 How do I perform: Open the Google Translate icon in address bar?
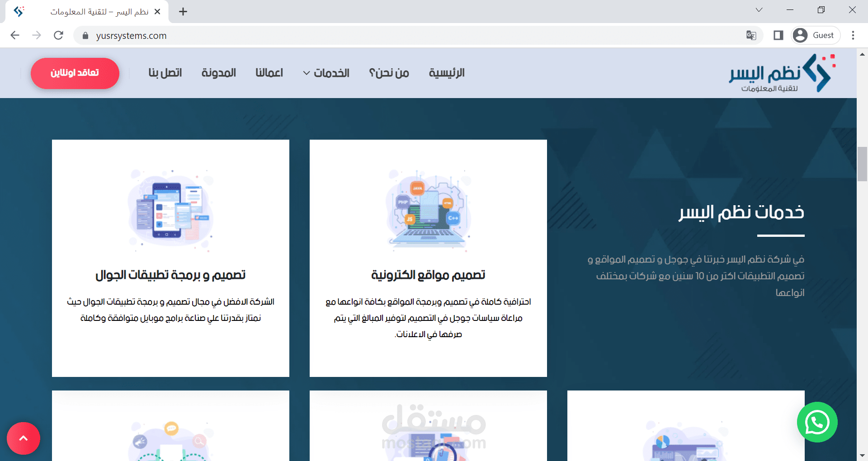click(x=751, y=35)
